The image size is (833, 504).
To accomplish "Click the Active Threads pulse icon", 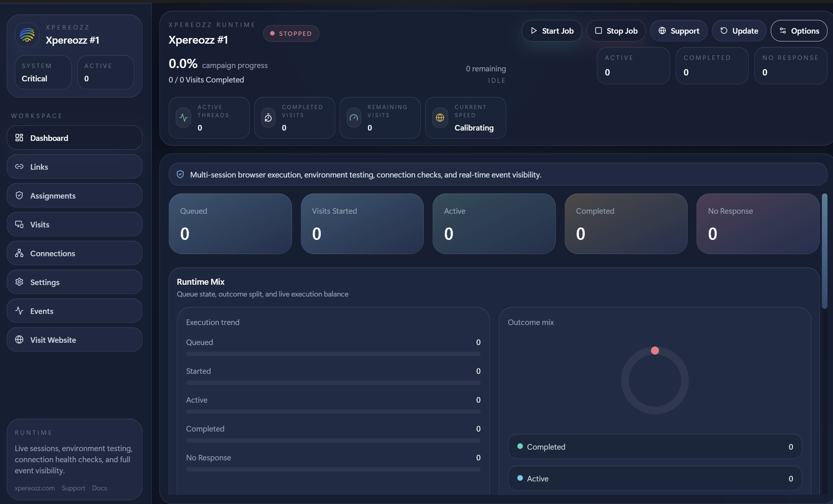I will tap(184, 118).
